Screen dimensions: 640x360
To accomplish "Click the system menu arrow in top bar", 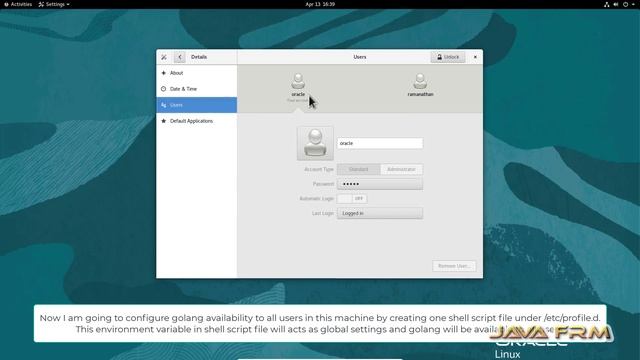I will [x=633, y=4].
